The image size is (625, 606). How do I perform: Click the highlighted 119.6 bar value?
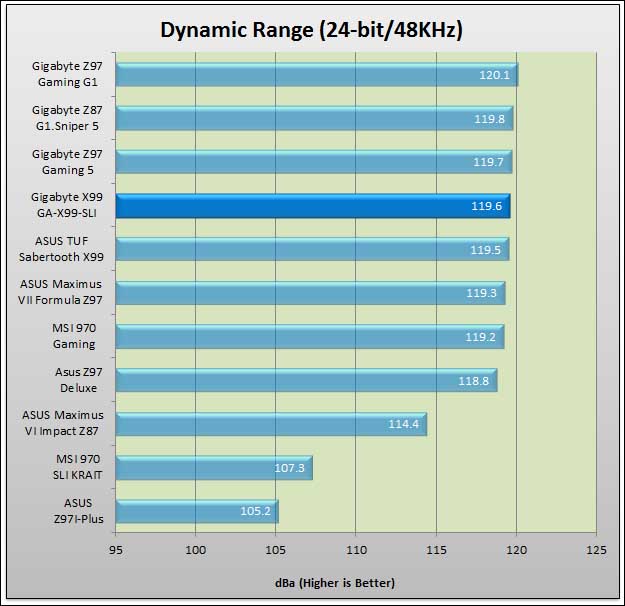point(486,206)
